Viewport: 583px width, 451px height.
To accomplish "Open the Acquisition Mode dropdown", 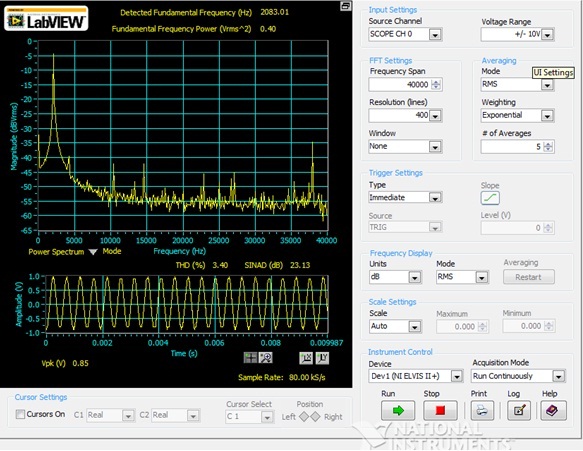I will [x=558, y=376].
